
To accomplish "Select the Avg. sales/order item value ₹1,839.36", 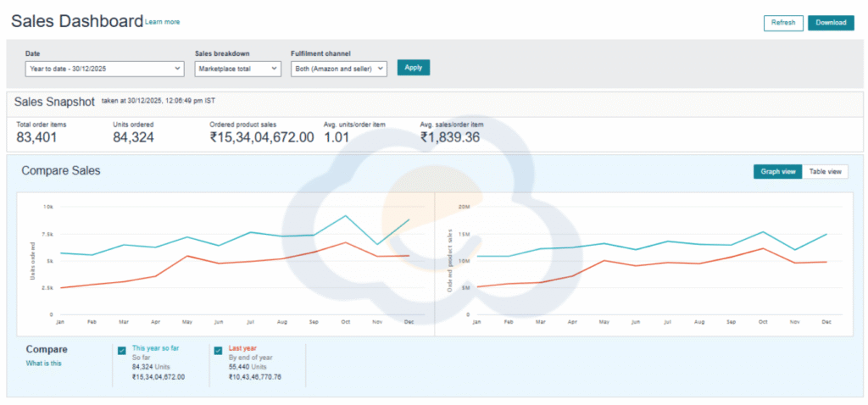I will click(x=449, y=137).
